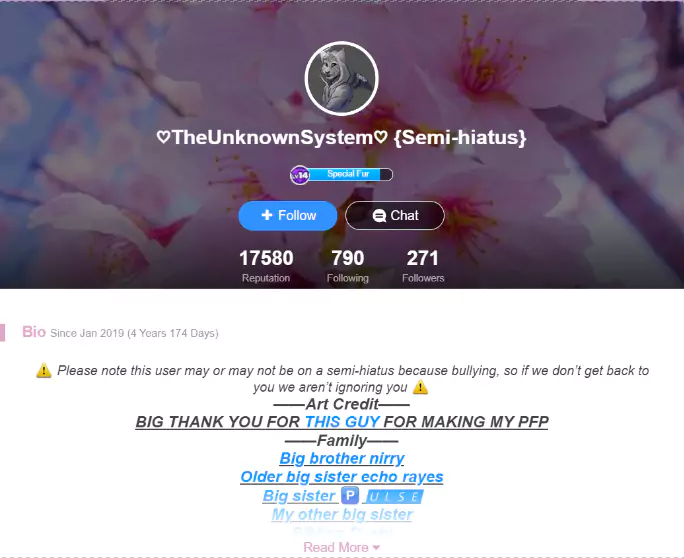Click the speech bubble icon in Chat
The width and height of the screenshot is (684, 558).
pyautogui.click(x=379, y=216)
